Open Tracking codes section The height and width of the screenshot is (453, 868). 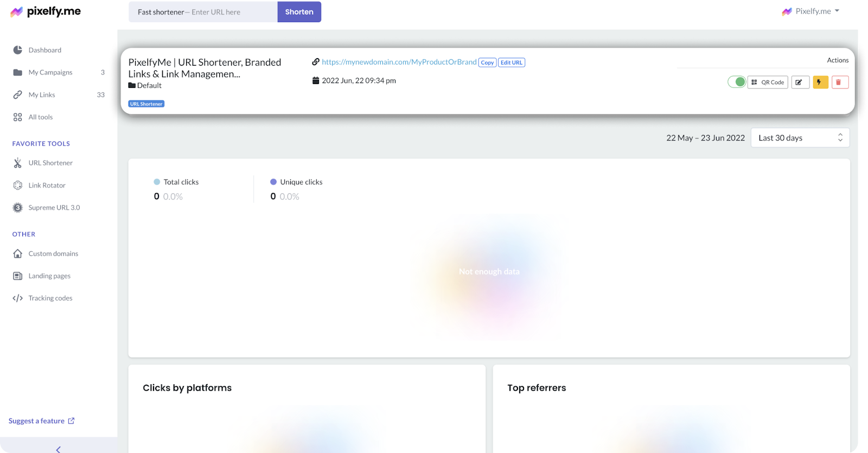click(x=50, y=298)
